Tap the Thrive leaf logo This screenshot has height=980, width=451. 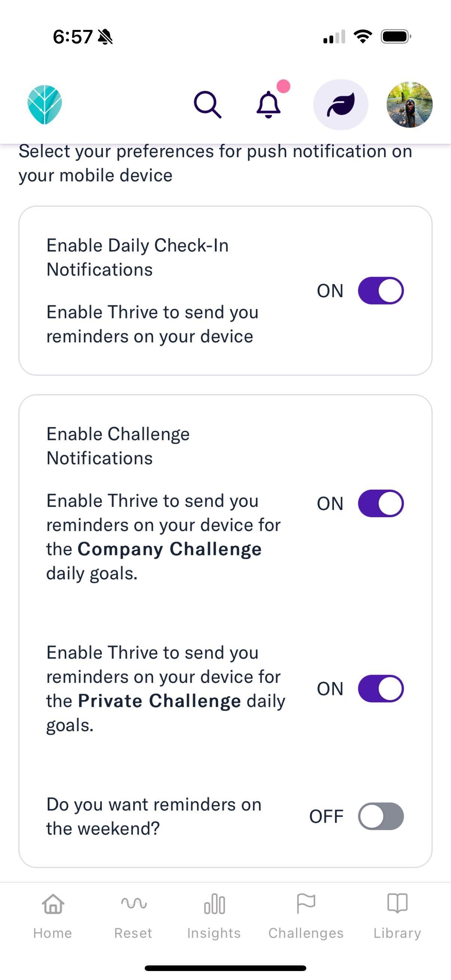45,104
